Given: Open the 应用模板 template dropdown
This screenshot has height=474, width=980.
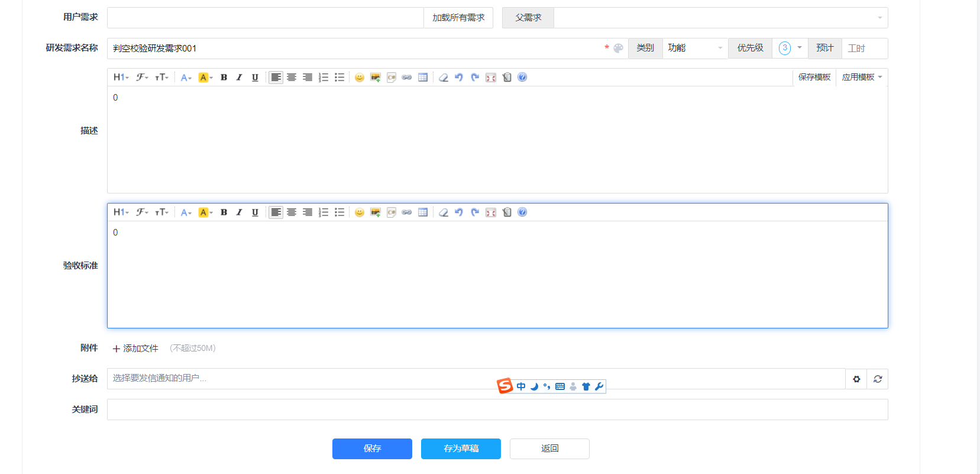Looking at the screenshot, I should 862,78.
